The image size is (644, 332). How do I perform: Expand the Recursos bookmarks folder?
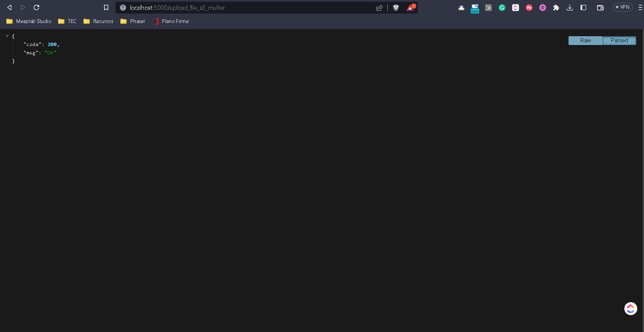click(98, 21)
